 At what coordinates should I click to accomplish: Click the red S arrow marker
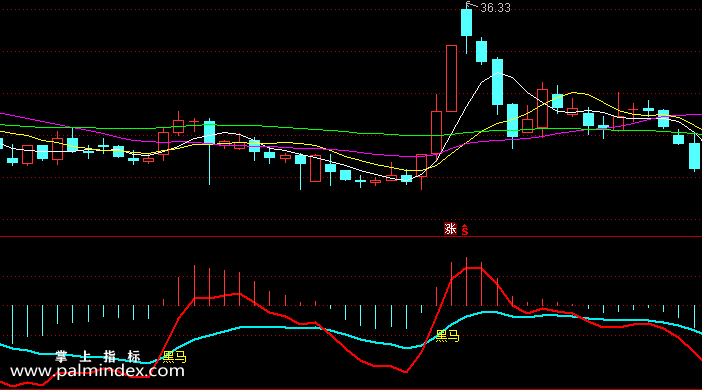click(x=465, y=230)
